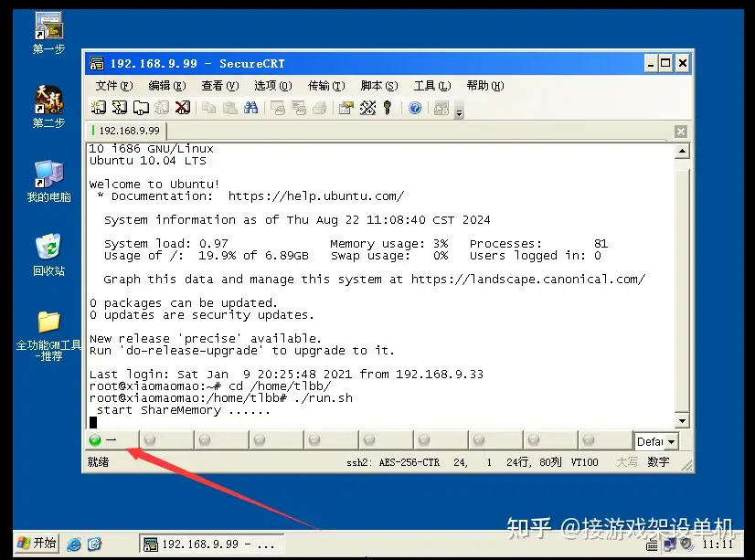The width and height of the screenshot is (755, 560).
Task: Open the Session Options icon
Action: (346, 107)
